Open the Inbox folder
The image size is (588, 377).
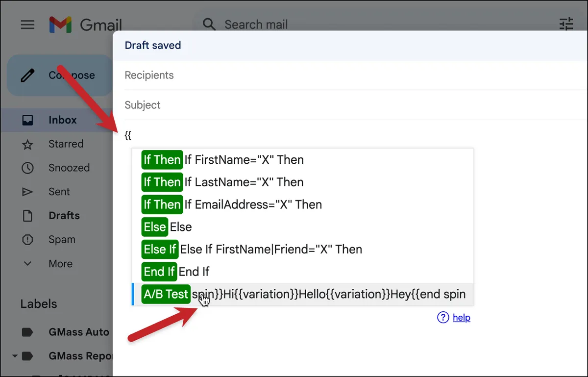[x=63, y=120]
